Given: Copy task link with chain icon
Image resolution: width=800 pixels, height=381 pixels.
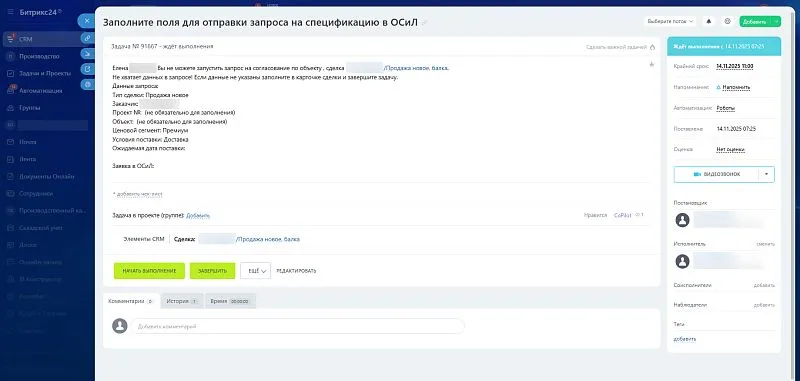Looking at the screenshot, I should pos(88,38).
